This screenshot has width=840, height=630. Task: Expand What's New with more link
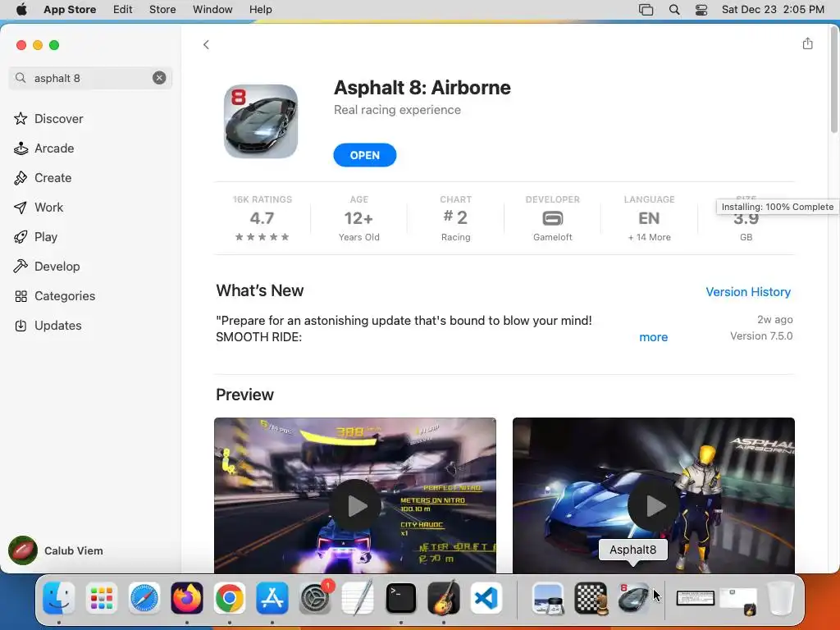point(654,337)
